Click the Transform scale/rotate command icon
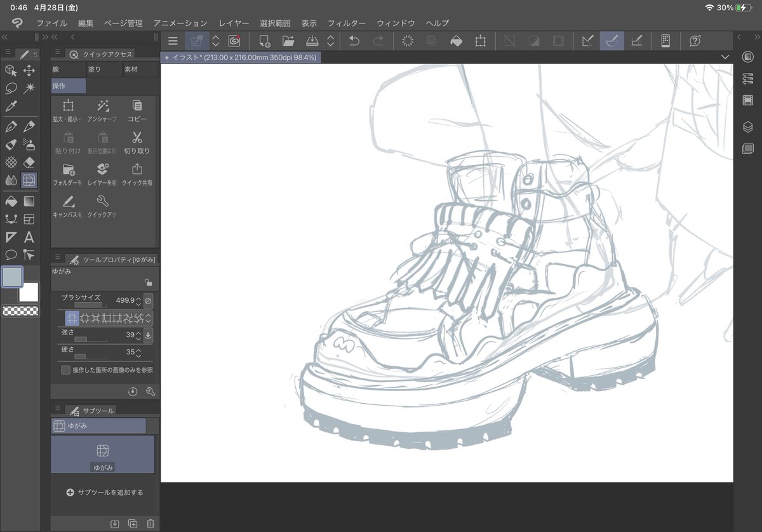The width and height of the screenshot is (762, 532). click(481, 41)
